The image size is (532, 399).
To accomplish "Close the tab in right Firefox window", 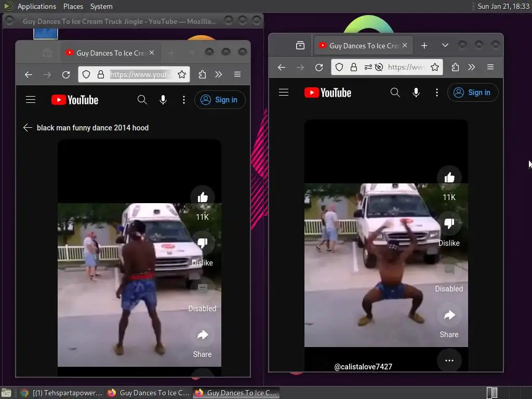I will click(x=404, y=45).
